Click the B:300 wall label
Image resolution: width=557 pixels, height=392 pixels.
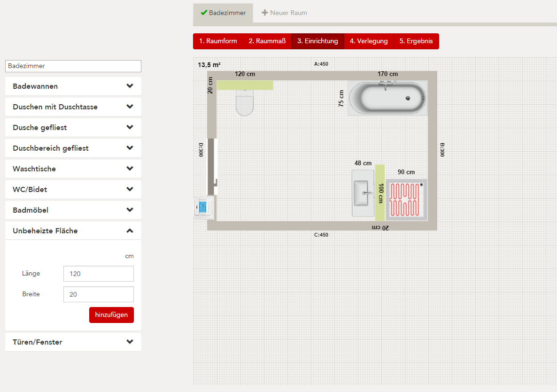click(442, 150)
